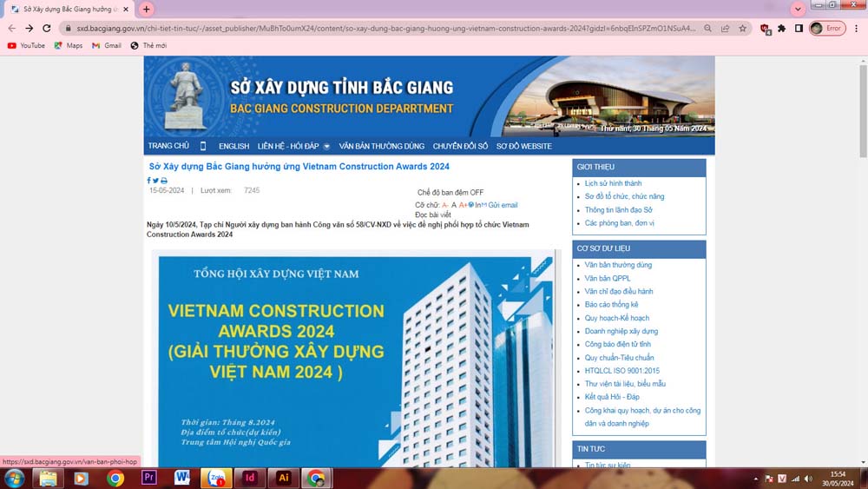
Task: Click the article headline about Construction Awards 2024
Action: click(299, 166)
